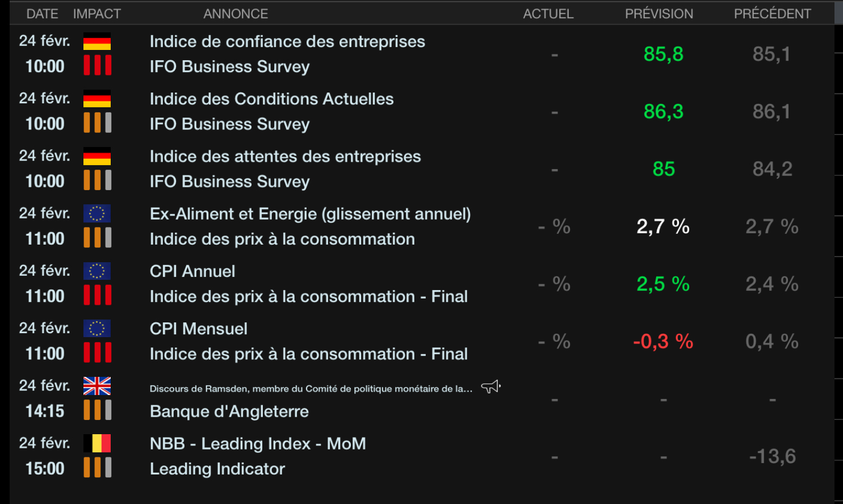The height and width of the screenshot is (504, 843).
Task: Click the 85,8 forecast value
Action: 663,54
